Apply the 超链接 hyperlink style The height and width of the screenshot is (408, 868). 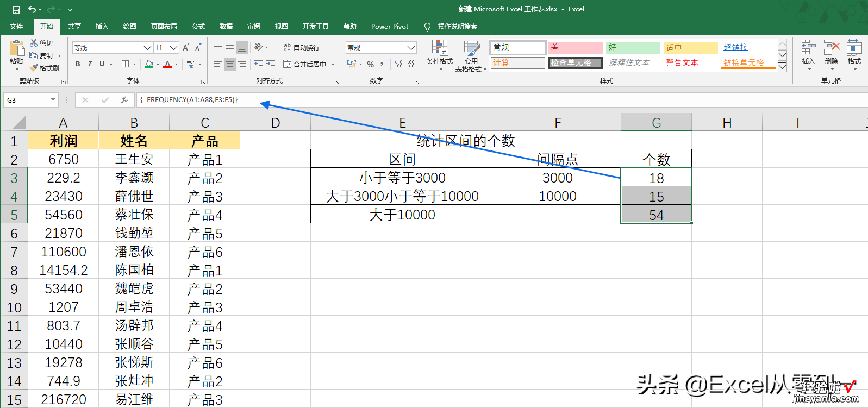click(735, 47)
